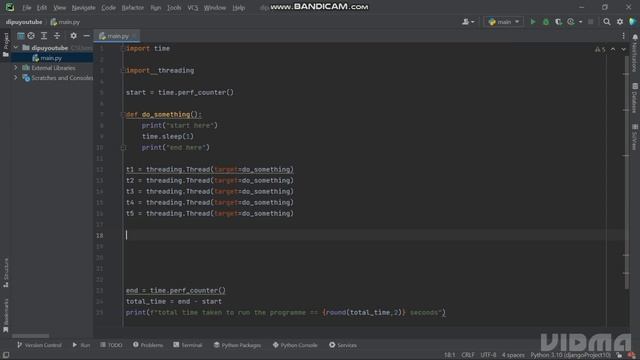
Task: Open the profiler run icon
Action: 571,22
